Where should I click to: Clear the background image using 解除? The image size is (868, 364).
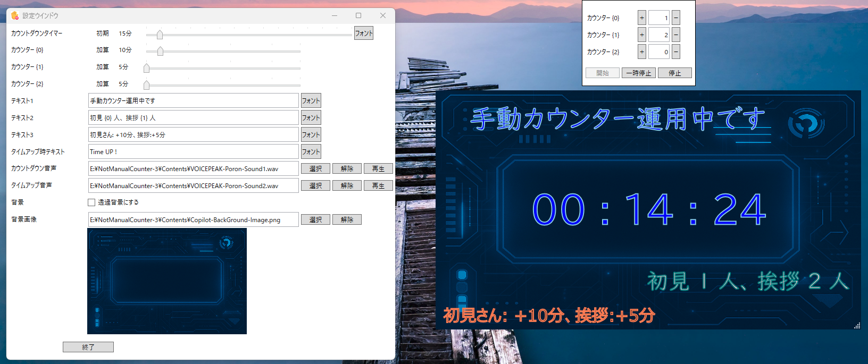347,220
